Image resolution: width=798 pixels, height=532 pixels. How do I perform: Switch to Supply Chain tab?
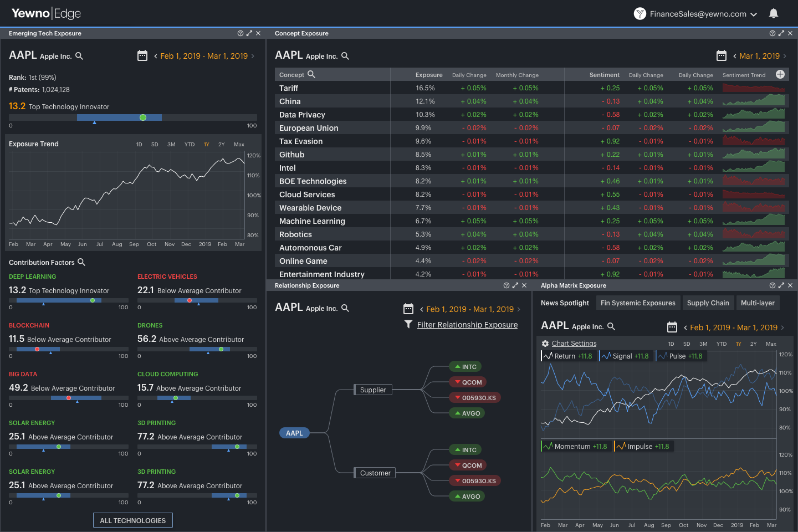tap(708, 303)
